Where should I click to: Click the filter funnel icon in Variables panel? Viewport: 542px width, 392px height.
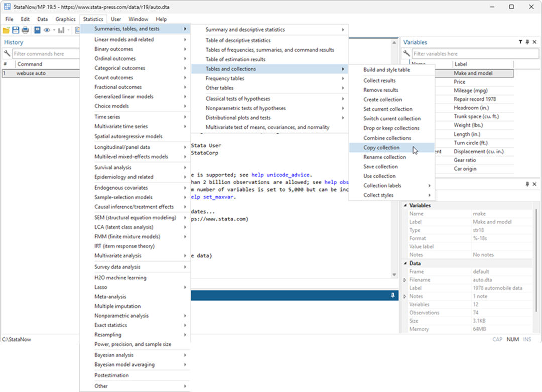pyautogui.click(x=520, y=42)
